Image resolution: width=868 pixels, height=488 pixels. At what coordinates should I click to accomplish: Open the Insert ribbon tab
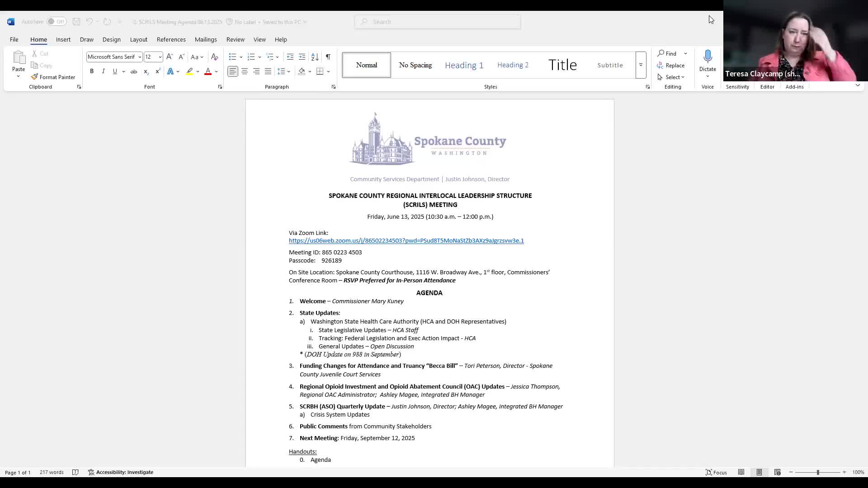[x=63, y=40]
